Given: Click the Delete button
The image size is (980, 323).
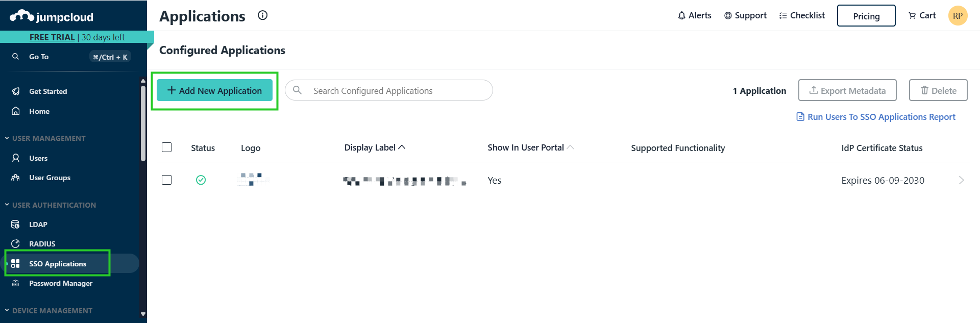Looking at the screenshot, I should point(938,90).
